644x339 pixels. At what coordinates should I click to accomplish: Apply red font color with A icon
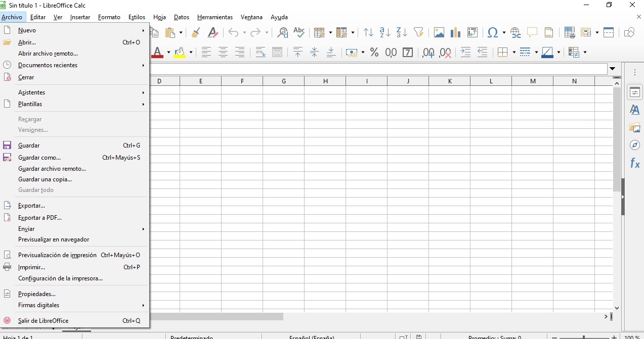tap(157, 52)
